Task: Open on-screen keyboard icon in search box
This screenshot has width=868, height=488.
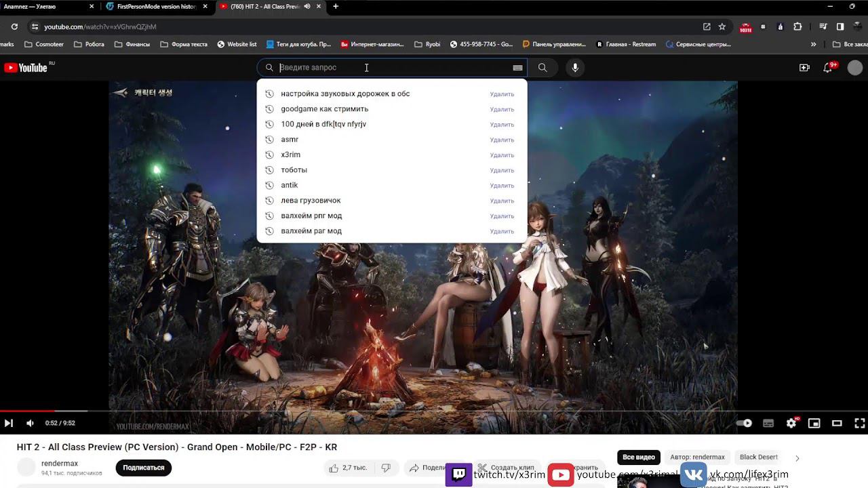Action: pos(517,68)
